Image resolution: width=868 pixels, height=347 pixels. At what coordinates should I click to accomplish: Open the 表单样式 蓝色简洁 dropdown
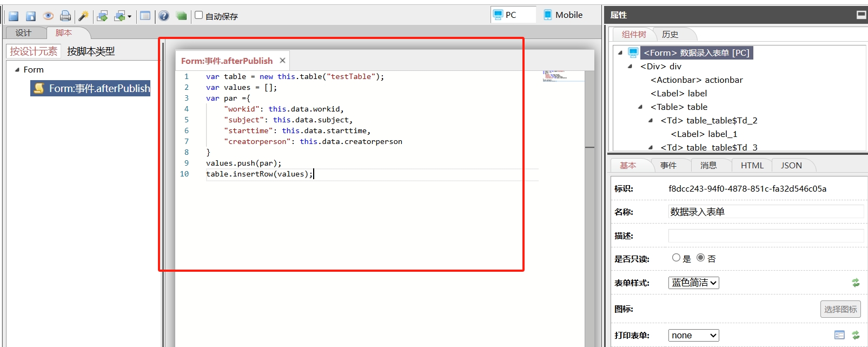click(694, 283)
